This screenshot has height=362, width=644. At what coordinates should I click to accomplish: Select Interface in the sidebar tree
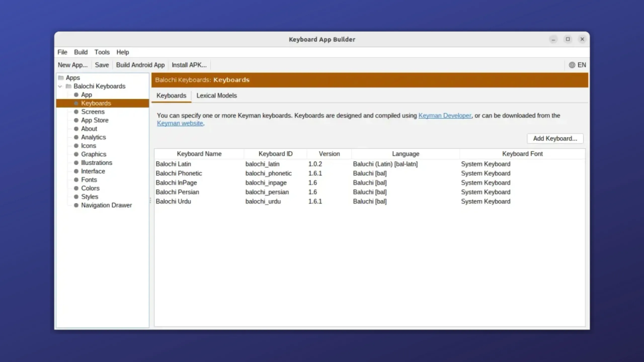point(93,171)
